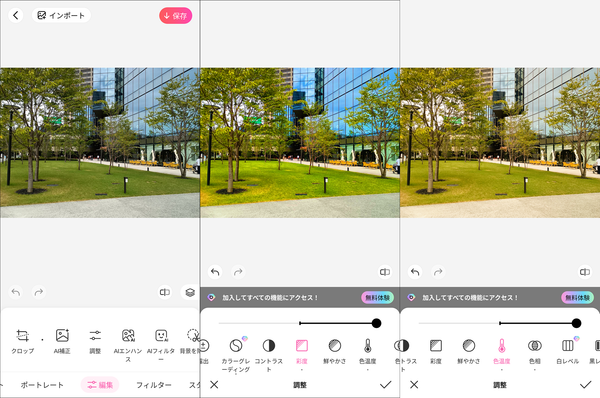Viewport: 600px width, 398px height.
Task: Tap redo arrow in the middle screen
Action: coord(238,272)
